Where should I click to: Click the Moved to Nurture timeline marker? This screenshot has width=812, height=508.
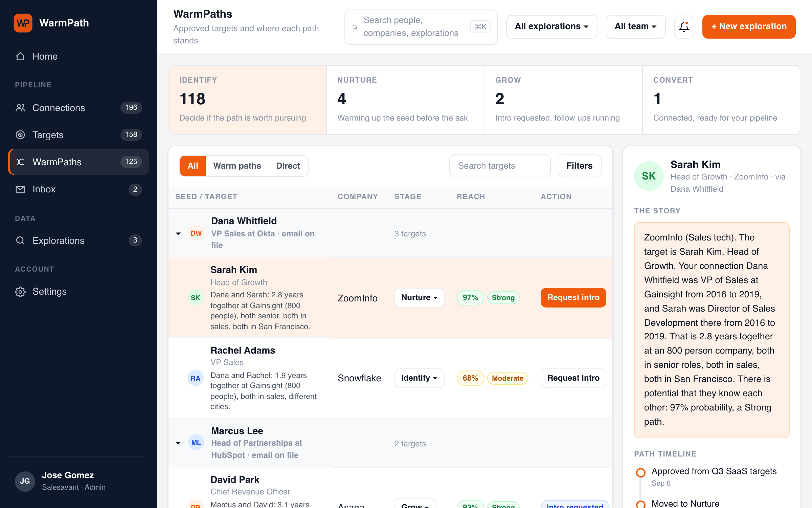point(640,504)
